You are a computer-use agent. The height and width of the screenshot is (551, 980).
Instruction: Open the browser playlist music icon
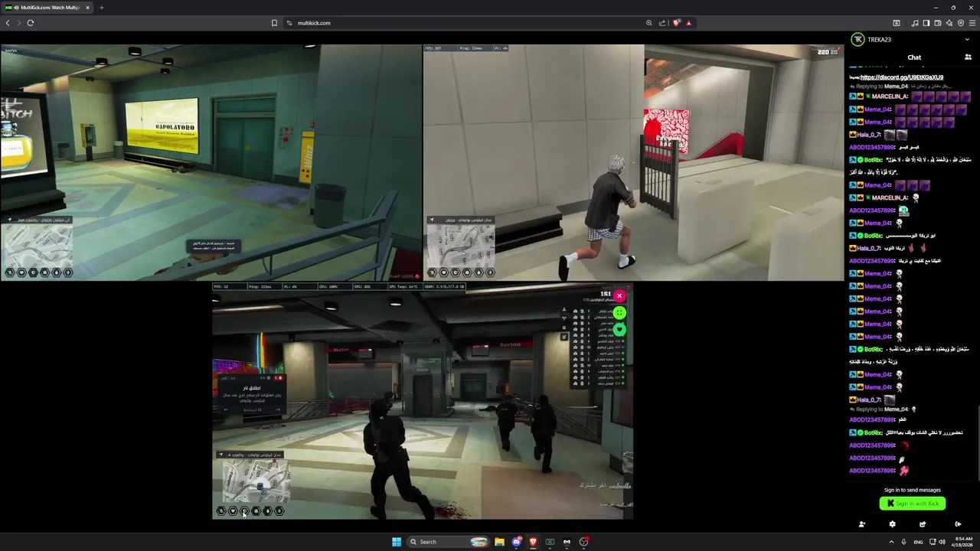(x=915, y=23)
